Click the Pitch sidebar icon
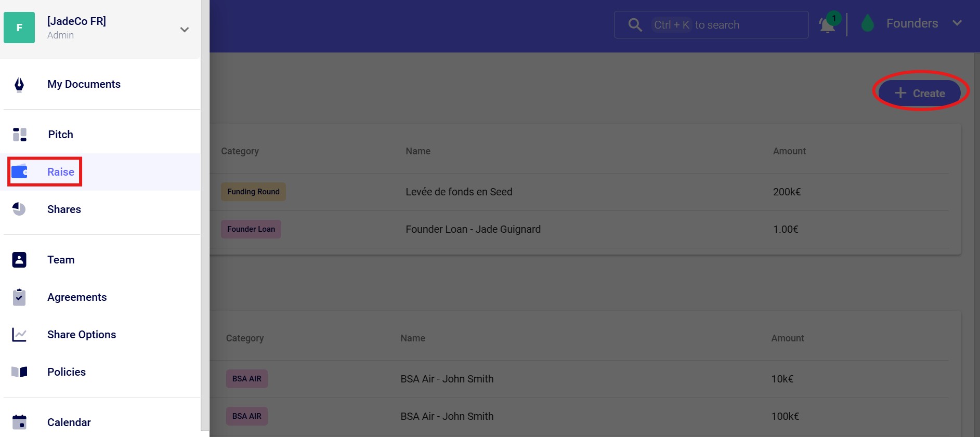The image size is (980, 437). pyautogui.click(x=19, y=135)
